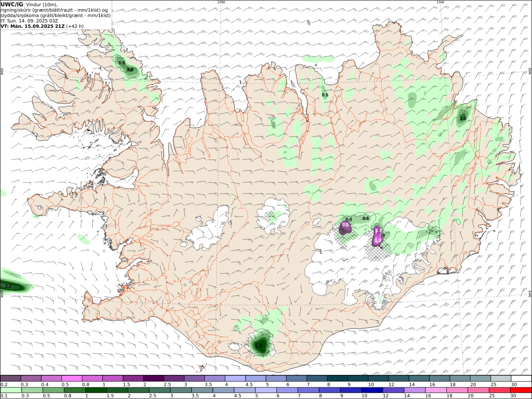Click the darkest purple 2–2.5 snow legend swatch
The height and width of the screenshot is (399, 532).
pyautogui.click(x=153, y=379)
